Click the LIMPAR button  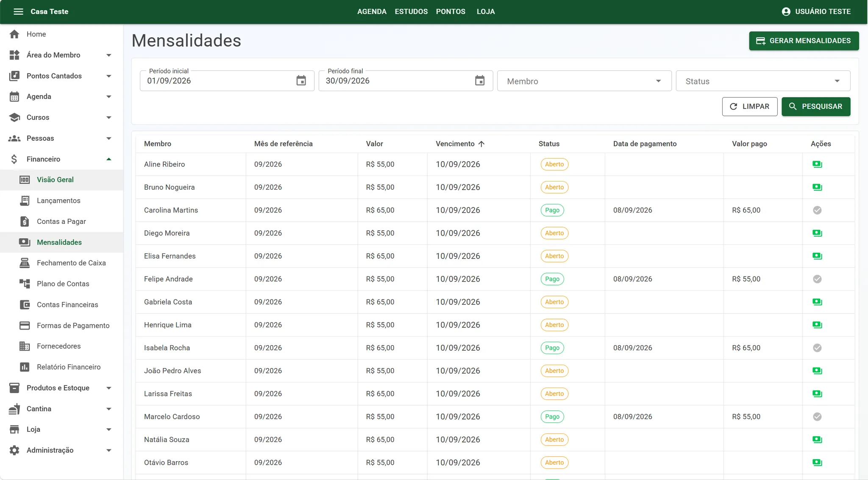click(x=749, y=106)
